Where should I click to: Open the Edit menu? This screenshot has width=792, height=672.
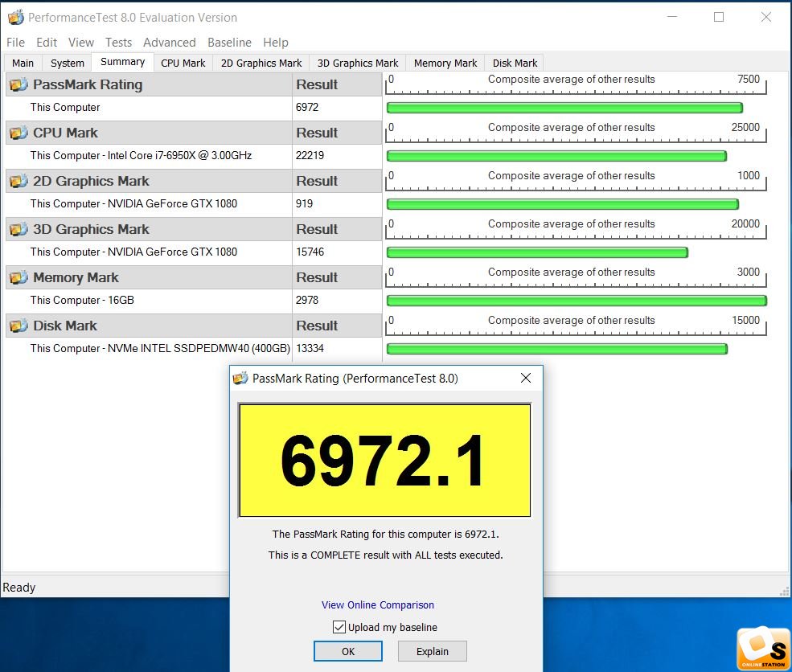47,43
